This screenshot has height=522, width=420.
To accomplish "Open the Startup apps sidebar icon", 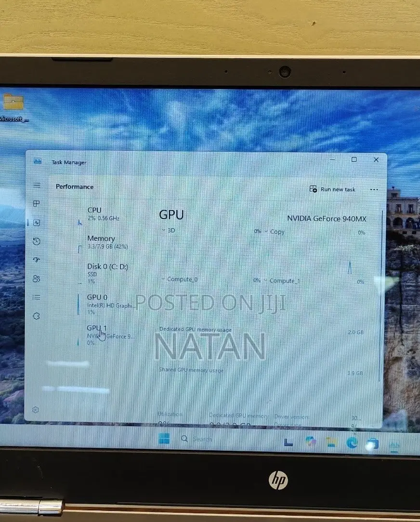I will tap(37, 260).
